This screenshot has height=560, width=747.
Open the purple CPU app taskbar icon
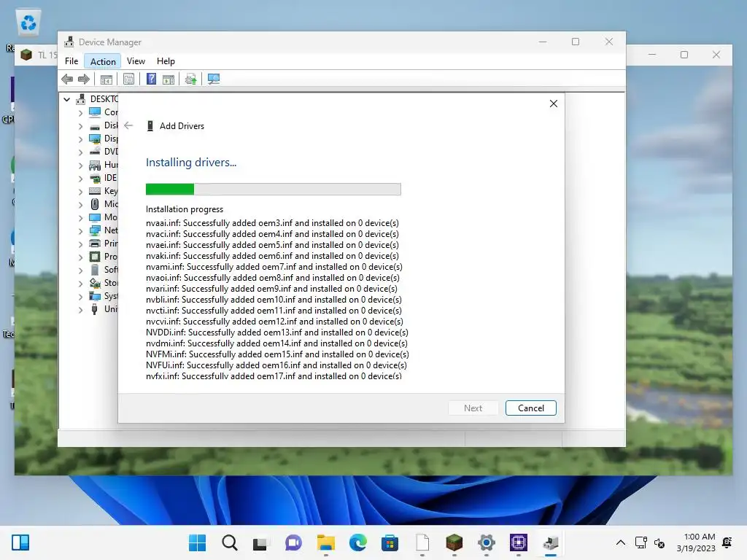tap(519, 542)
